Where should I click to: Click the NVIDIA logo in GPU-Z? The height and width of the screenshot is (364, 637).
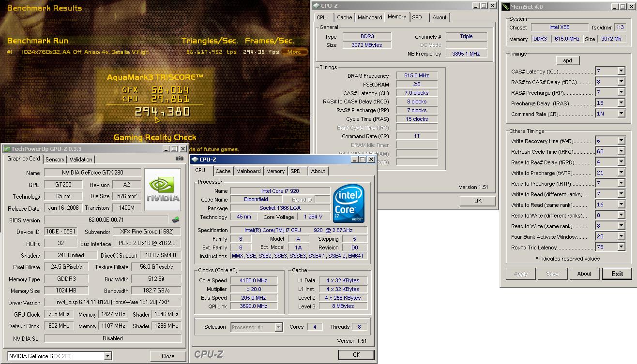pos(163,189)
